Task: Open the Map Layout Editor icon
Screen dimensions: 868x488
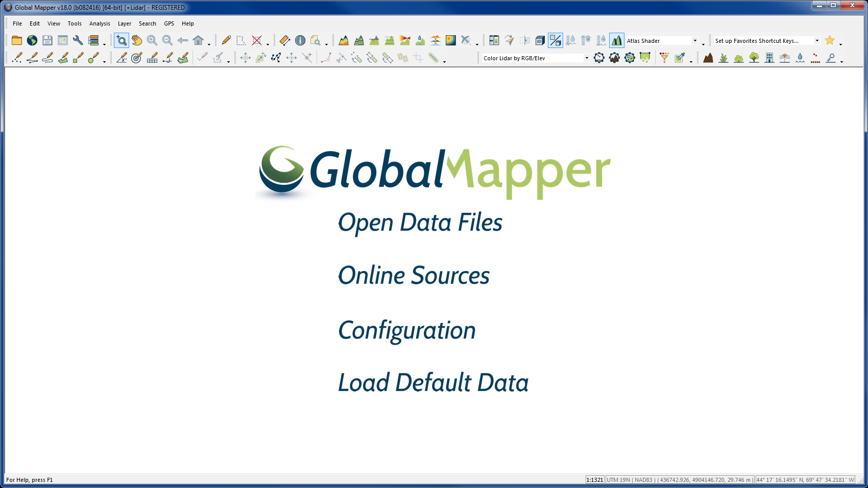Action: pos(63,40)
